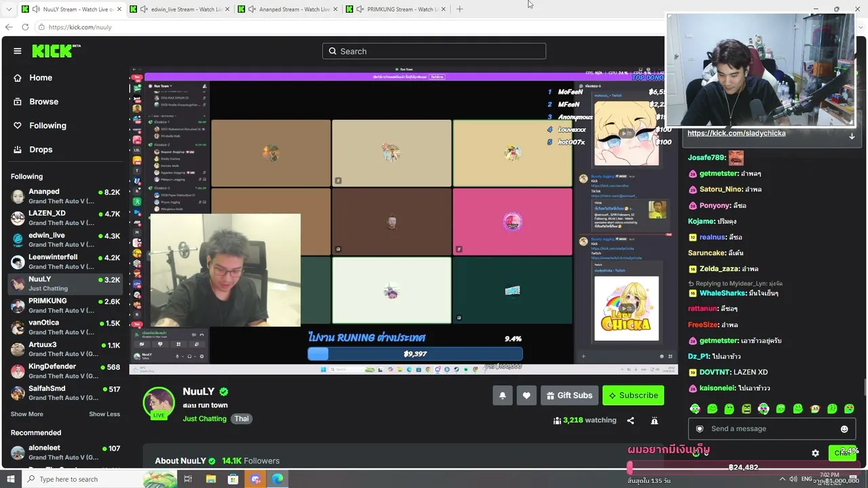Click the Gift Subs button
The width and height of the screenshot is (868, 488).
coord(569,395)
